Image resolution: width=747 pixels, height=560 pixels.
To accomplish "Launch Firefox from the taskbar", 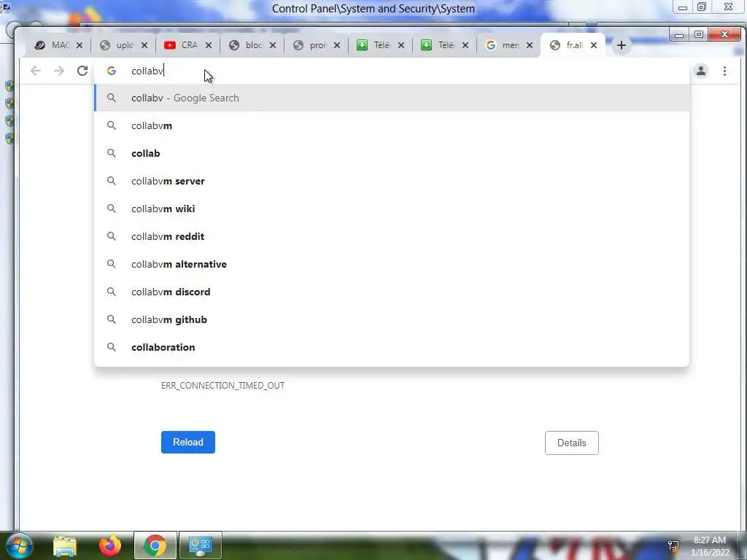I will pos(109,545).
